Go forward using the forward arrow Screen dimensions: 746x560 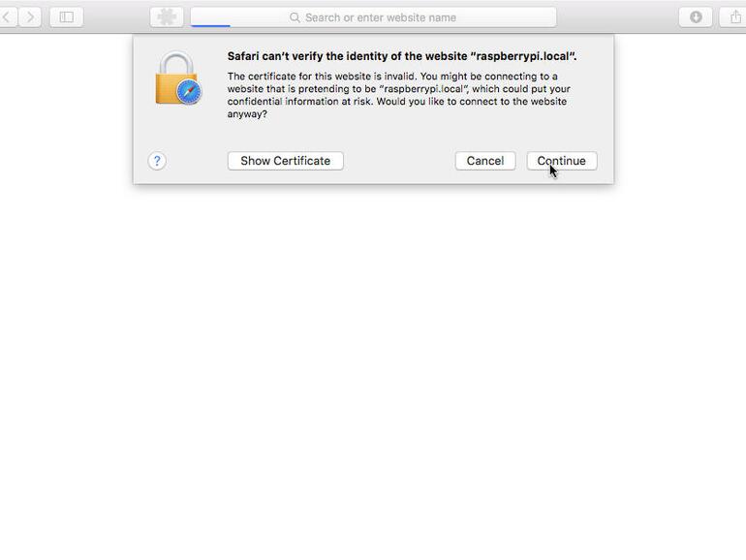tap(30, 17)
